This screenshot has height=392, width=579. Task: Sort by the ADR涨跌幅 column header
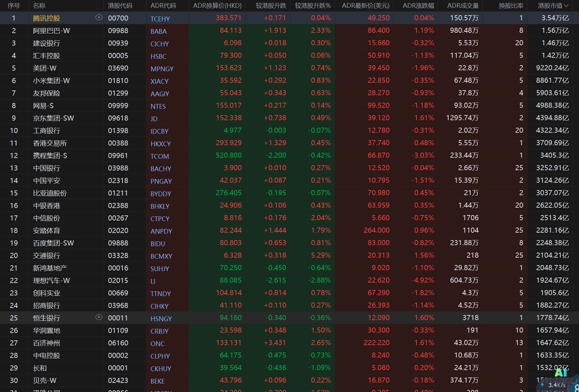tap(419, 6)
